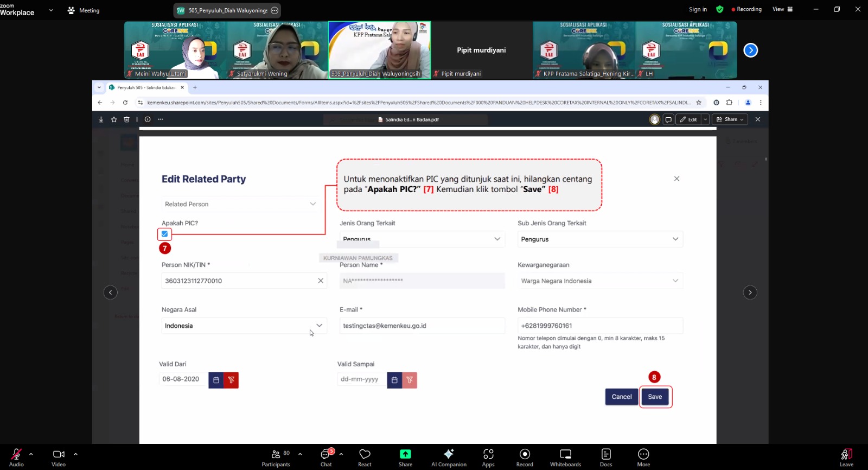Screen dimensions: 868x470
Task: Select the Penyuluh 505 browser tab
Action: click(145, 87)
